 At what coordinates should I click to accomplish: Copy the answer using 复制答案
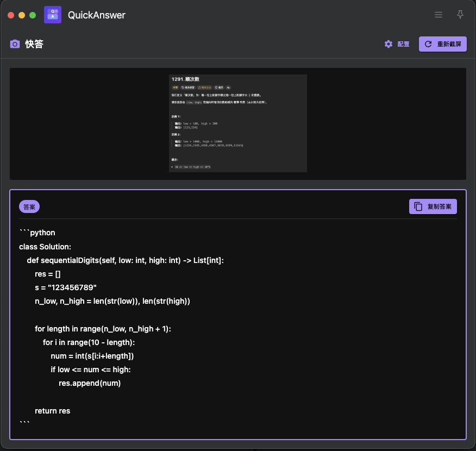pos(433,206)
